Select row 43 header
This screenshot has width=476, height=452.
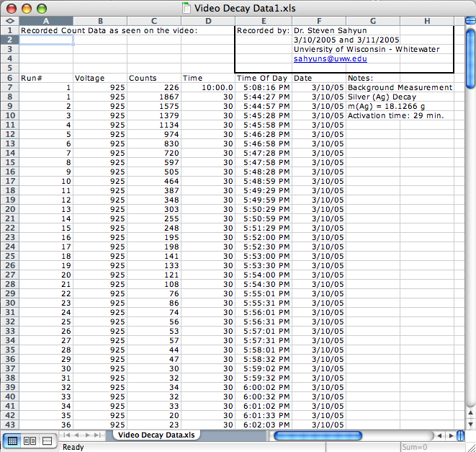(10, 425)
